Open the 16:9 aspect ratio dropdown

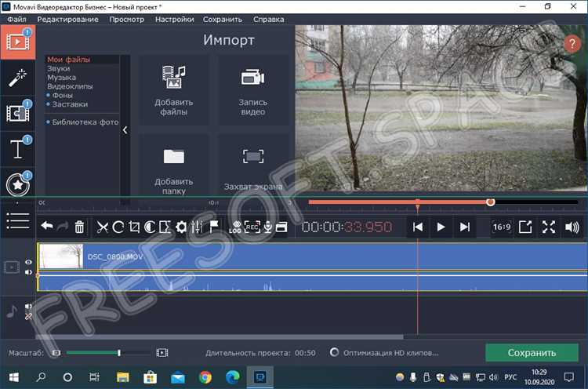[x=502, y=227]
